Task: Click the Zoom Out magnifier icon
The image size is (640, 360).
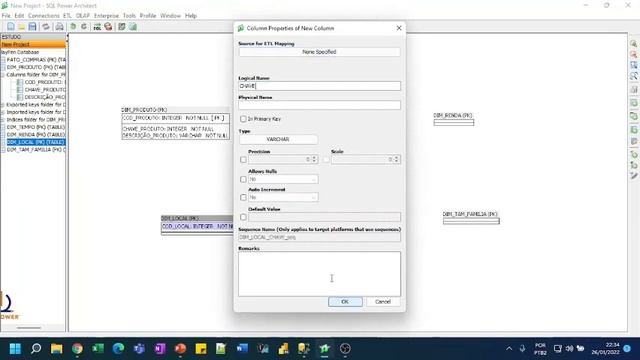Action: [633, 54]
